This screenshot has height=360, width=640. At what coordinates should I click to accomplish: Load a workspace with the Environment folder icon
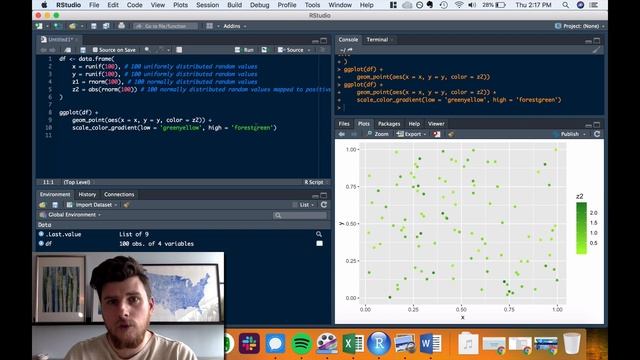[42, 204]
